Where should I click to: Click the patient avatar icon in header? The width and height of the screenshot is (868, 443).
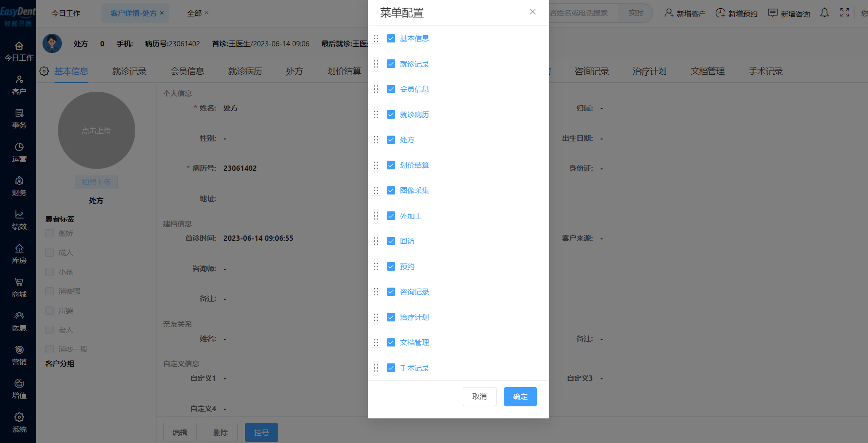click(52, 43)
